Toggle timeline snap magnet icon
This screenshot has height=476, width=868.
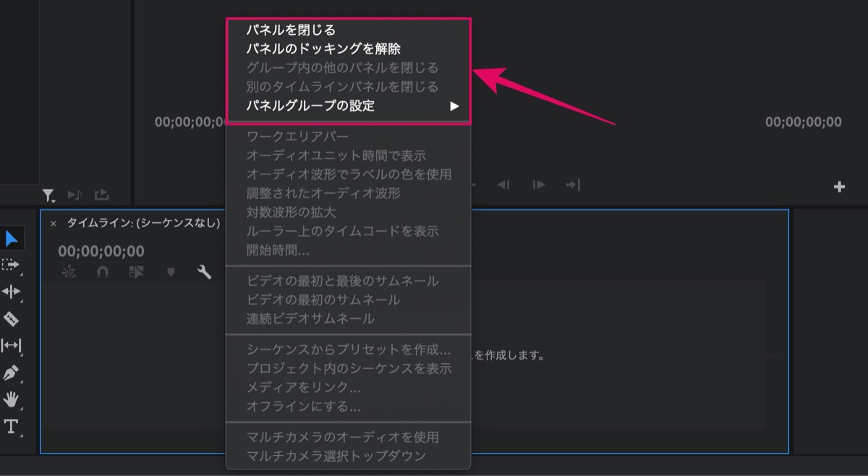click(x=103, y=272)
